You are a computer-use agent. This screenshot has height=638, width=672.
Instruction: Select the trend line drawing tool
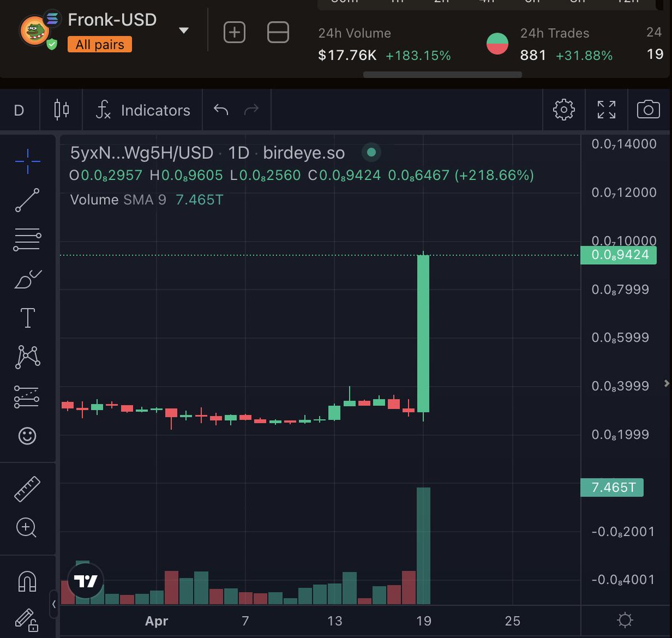tap(27, 200)
